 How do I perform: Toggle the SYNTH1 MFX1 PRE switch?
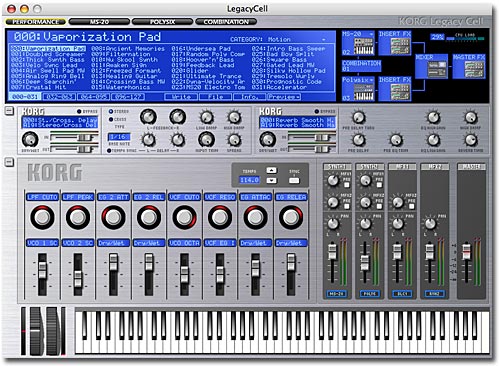pos(347,185)
